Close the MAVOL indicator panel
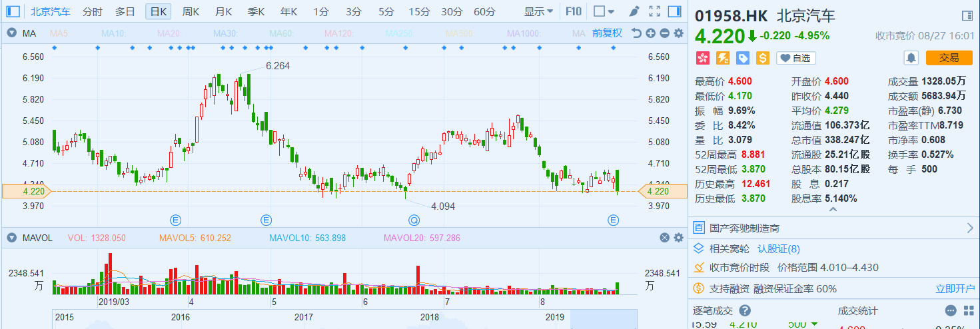This screenshot has height=329, width=980. (665, 238)
